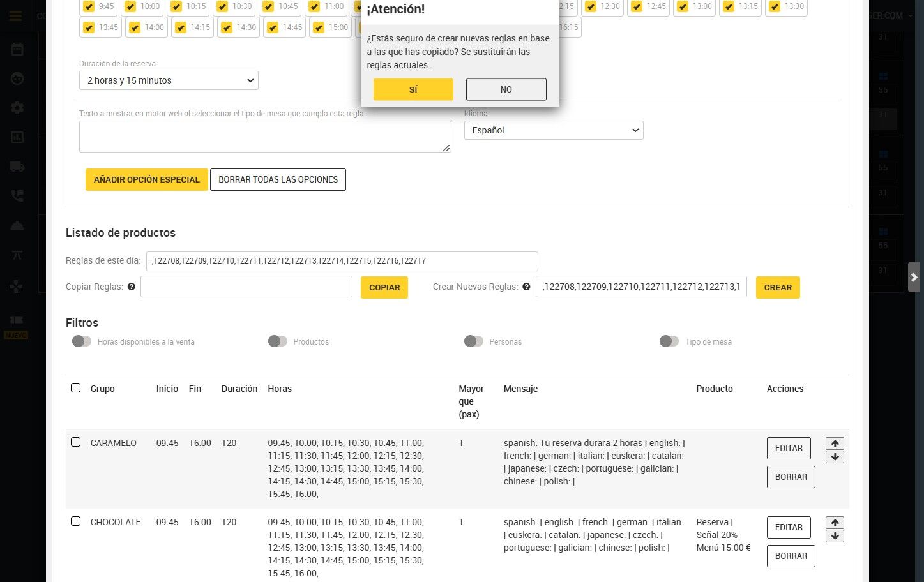Move the CHOCOLATE rule down with arrow

pos(835,536)
